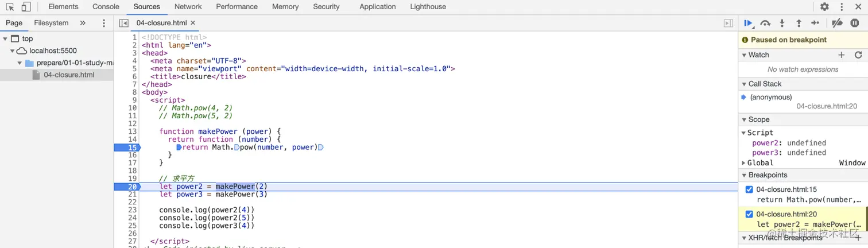Image resolution: width=868 pixels, height=248 pixels.
Task: Close the 04-closure.html editor tab
Action: 193,23
